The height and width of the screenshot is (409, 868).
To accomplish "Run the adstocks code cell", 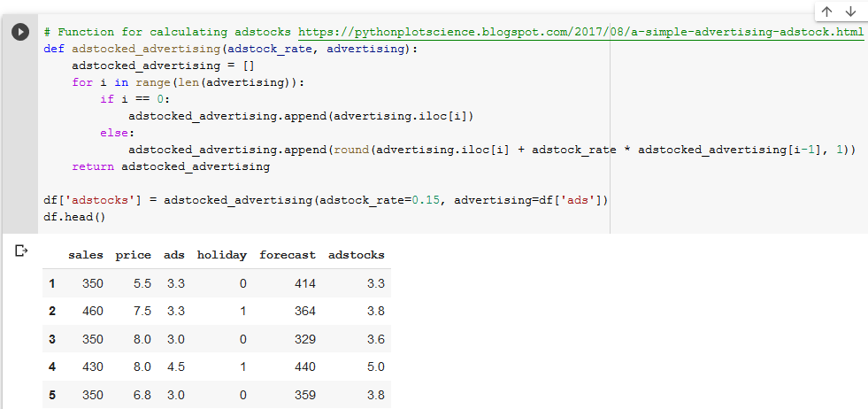I will 20,32.
